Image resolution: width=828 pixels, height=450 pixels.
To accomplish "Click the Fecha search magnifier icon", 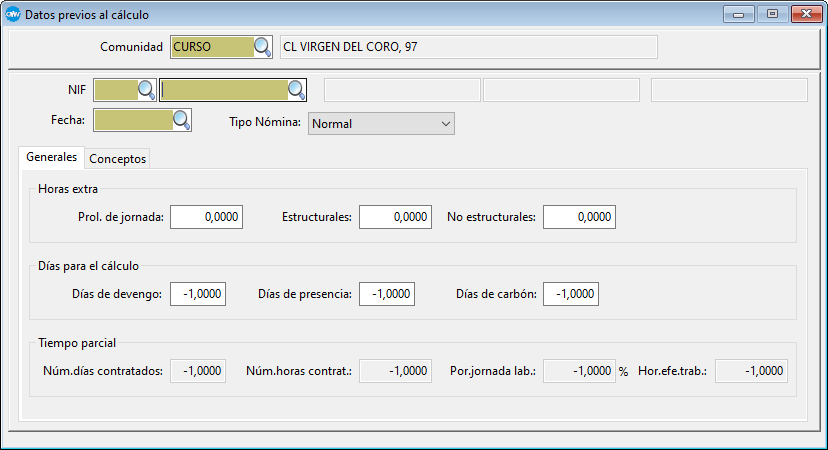I will click(x=181, y=120).
